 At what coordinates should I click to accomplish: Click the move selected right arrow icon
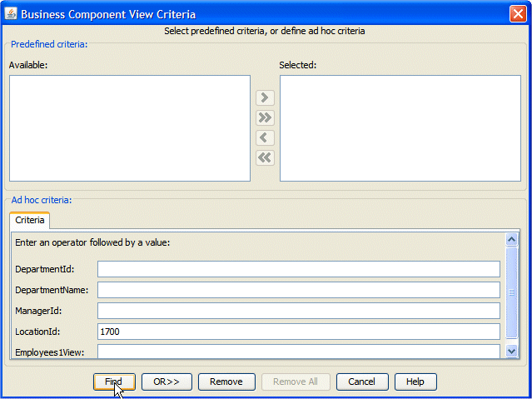tap(265, 97)
